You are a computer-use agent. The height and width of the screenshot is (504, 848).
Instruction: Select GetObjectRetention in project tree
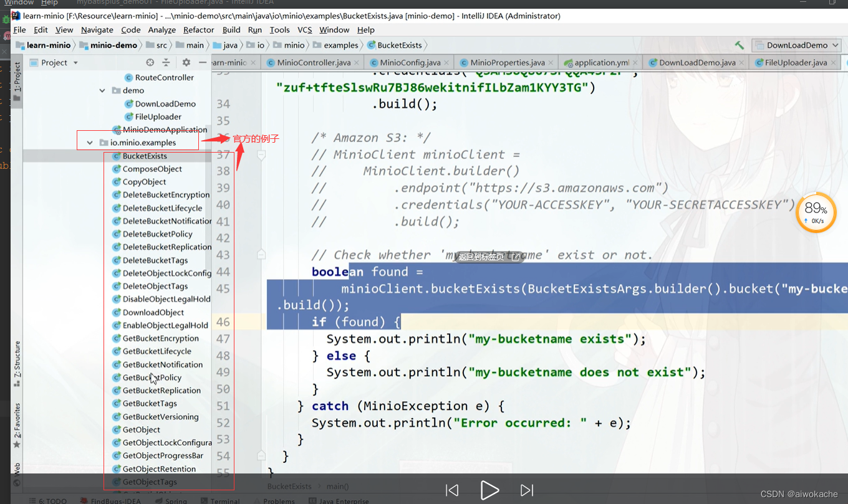[159, 468]
